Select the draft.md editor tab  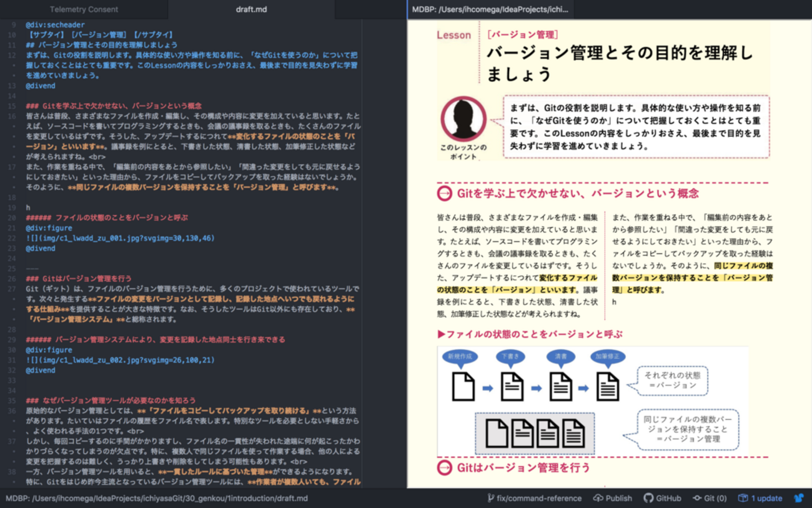251,9
